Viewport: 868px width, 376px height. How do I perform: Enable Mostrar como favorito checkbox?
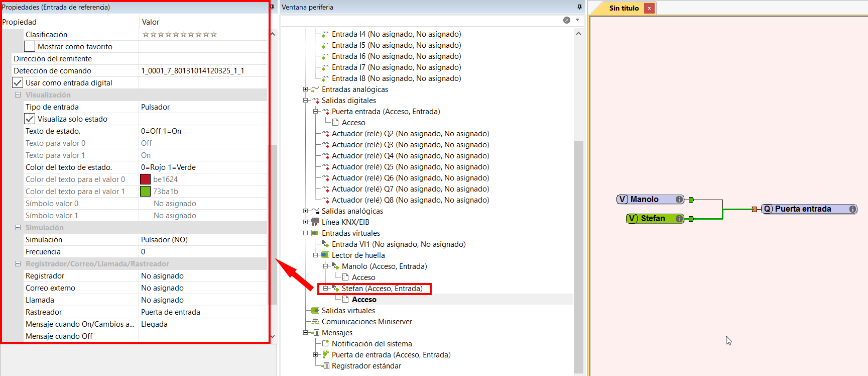[x=30, y=47]
